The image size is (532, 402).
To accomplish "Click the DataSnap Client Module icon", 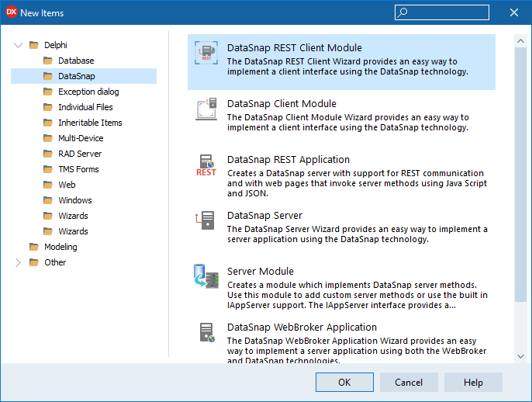I will 206,110.
